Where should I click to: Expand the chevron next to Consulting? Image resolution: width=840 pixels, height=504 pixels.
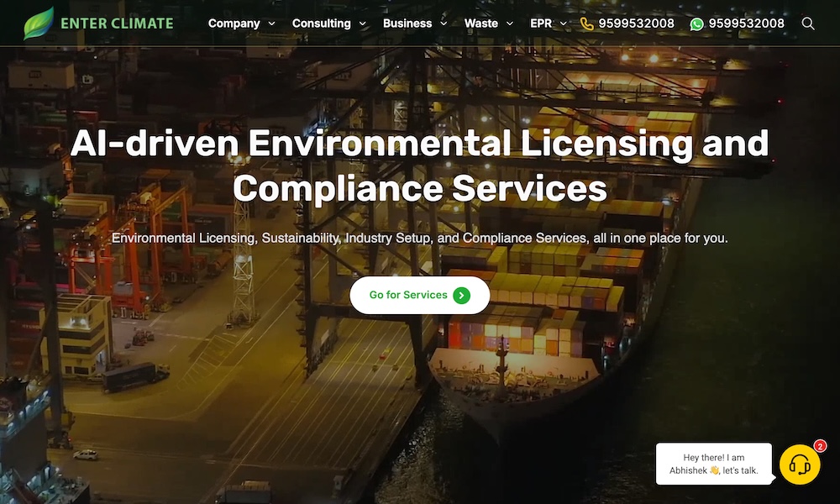point(363,24)
